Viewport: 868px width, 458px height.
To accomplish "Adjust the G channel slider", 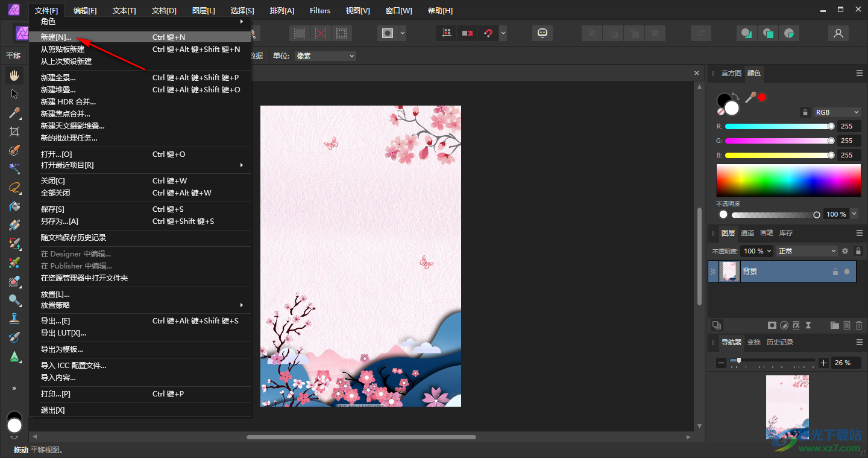I will [x=780, y=141].
